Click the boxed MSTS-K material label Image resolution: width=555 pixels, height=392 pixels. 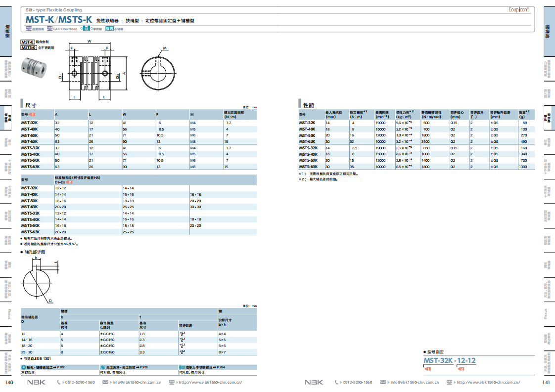[29, 47]
